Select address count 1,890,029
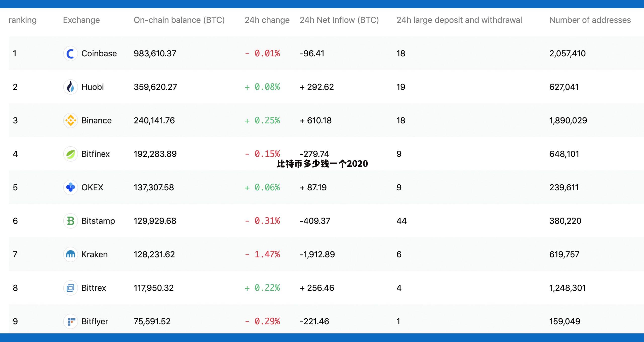 (568, 120)
